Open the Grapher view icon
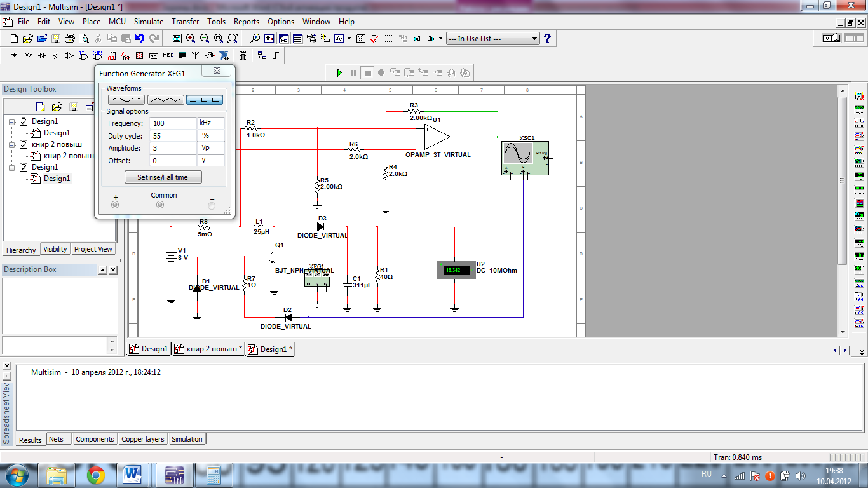 [339, 38]
